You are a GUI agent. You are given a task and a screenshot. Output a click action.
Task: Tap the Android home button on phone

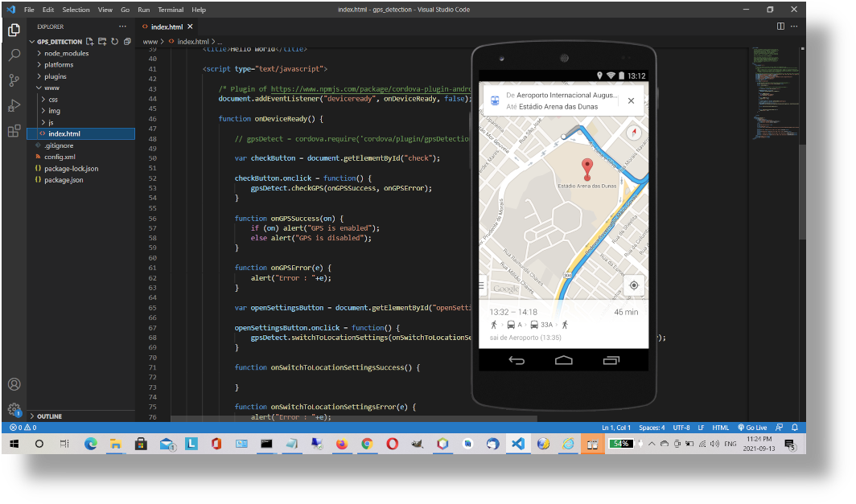pyautogui.click(x=563, y=360)
